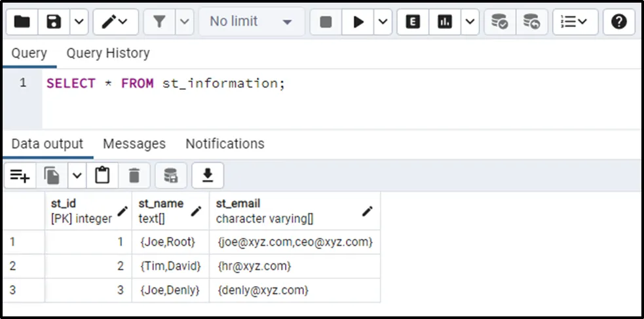Click the Explain Analyze chart icon
The width and height of the screenshot is (644, 319).
pyautogui.click(x=445, y=22)
